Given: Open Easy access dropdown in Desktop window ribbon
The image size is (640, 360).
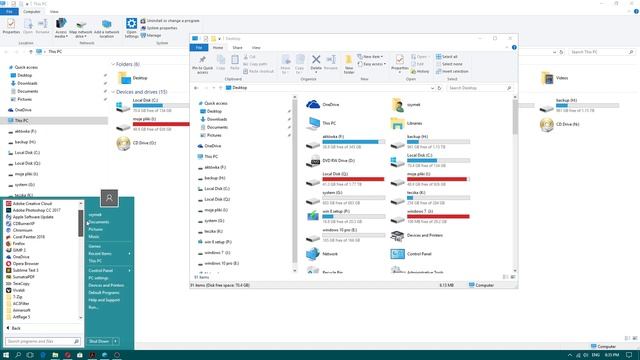Looking at the screenshot, I should (x=371, y=64).
